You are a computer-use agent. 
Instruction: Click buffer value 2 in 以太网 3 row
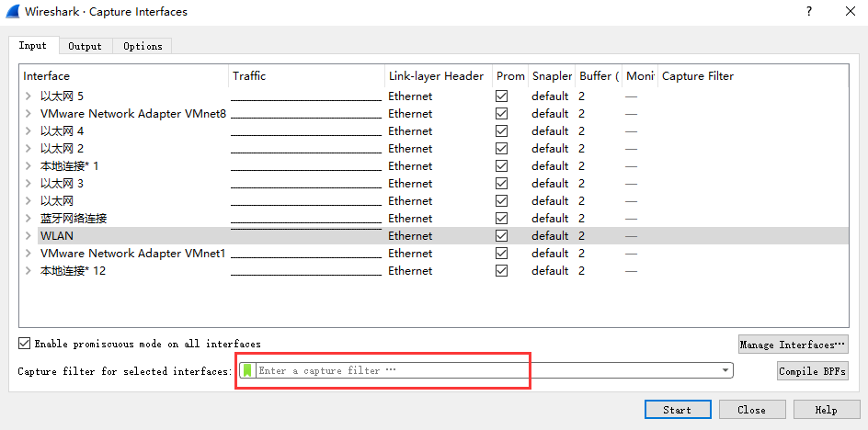click(582, 183)
